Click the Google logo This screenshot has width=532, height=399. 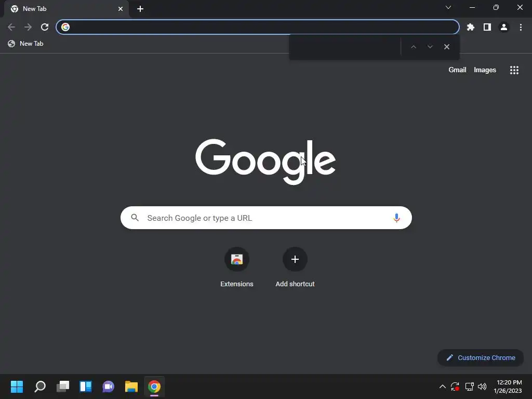coord(265,162)
